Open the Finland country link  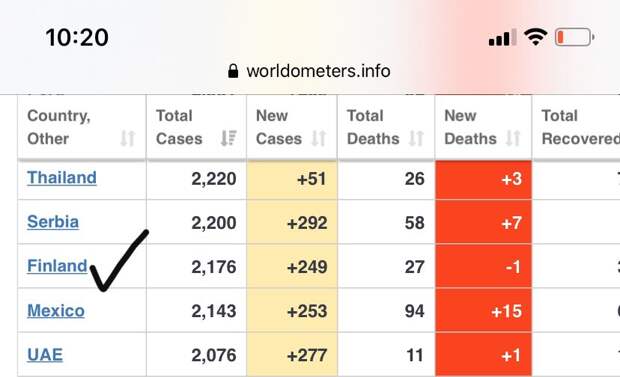point(57,266)
